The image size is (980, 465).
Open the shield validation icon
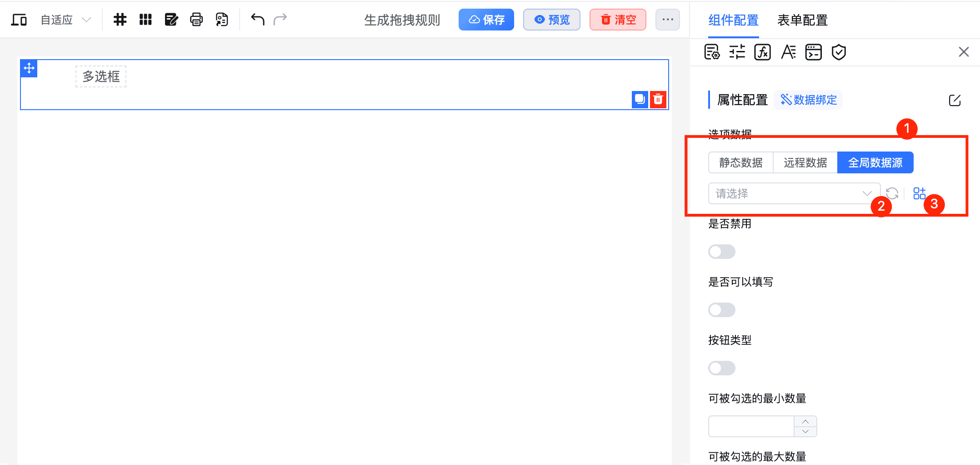(839, 52)
